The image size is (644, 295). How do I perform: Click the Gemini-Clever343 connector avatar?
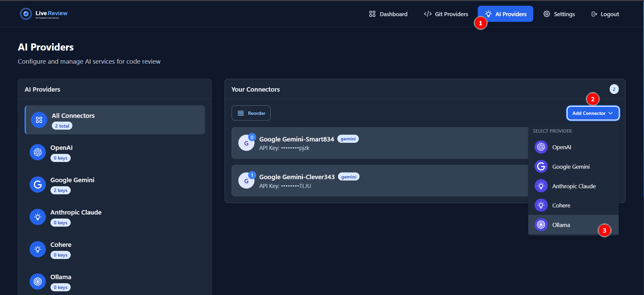pyautogui.click(x=246, y=181)
